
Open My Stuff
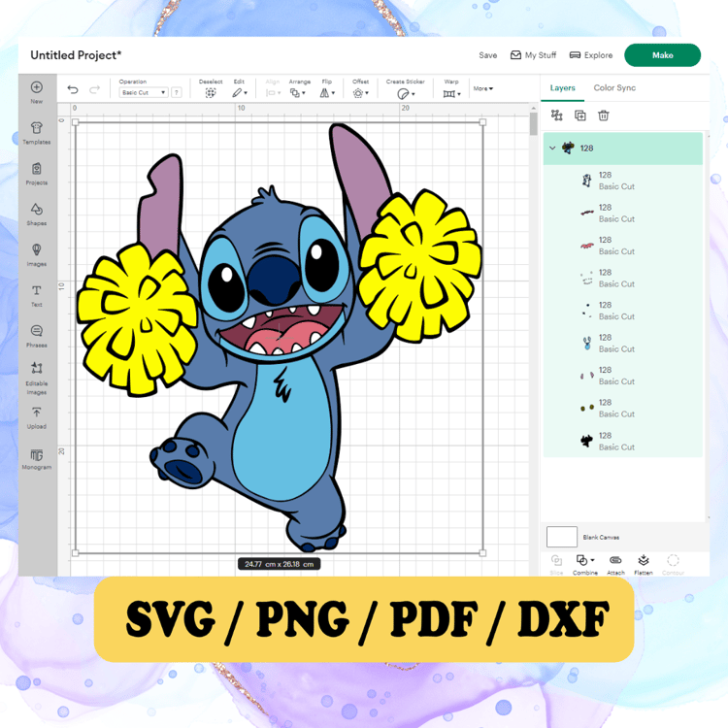(533, 55)
